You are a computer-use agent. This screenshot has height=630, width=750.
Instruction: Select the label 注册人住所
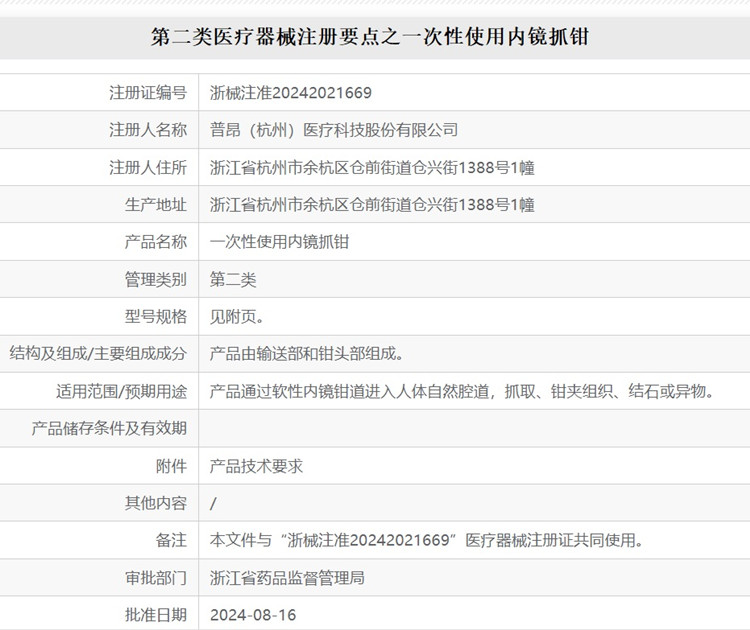(x=148, y=167)
